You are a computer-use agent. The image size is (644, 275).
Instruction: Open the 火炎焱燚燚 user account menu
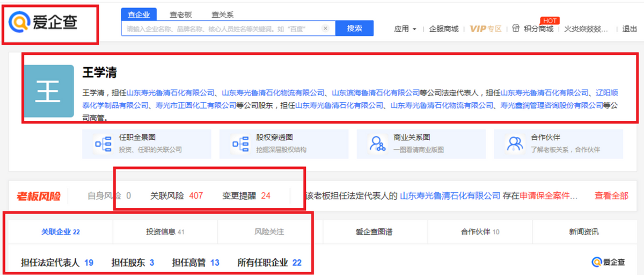[x=586, y=29]
